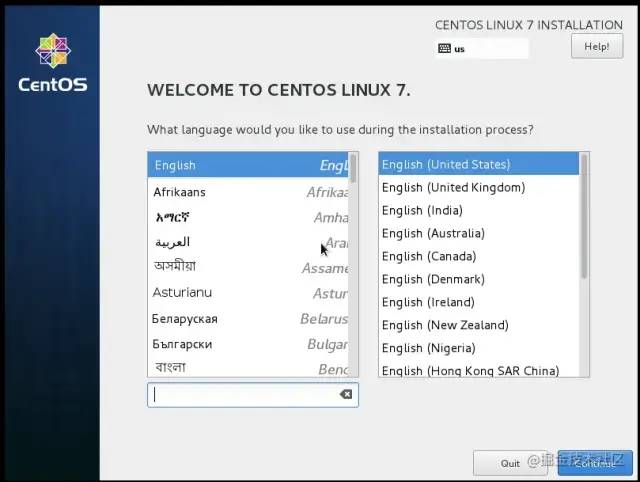Clear the language search field with backspace icon
640x482 pixels.
346,394
